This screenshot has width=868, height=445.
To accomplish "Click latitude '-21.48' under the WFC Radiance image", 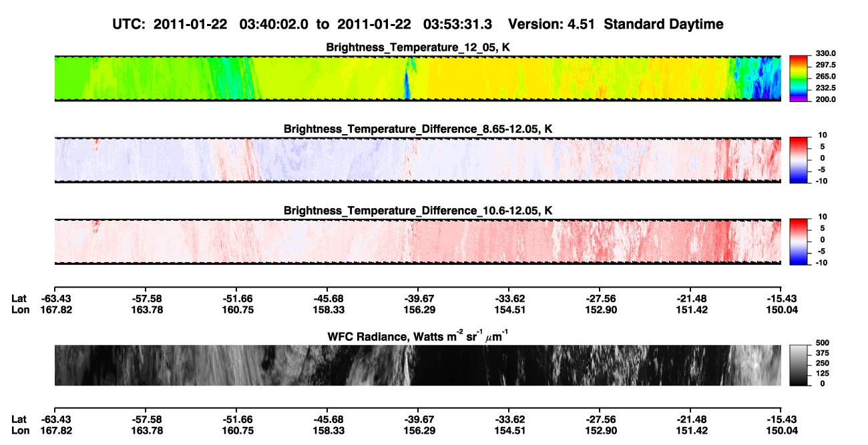I will click(690, 418).
